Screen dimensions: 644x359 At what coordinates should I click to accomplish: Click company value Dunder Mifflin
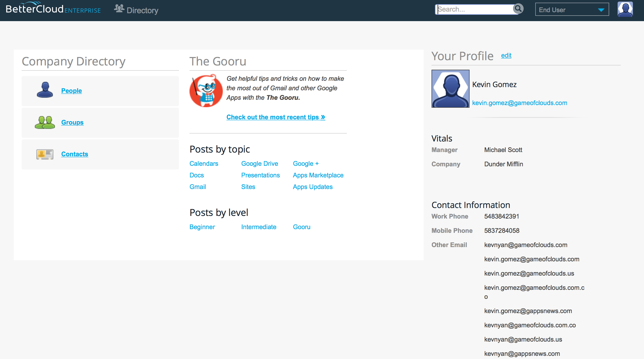pos(504,164)
